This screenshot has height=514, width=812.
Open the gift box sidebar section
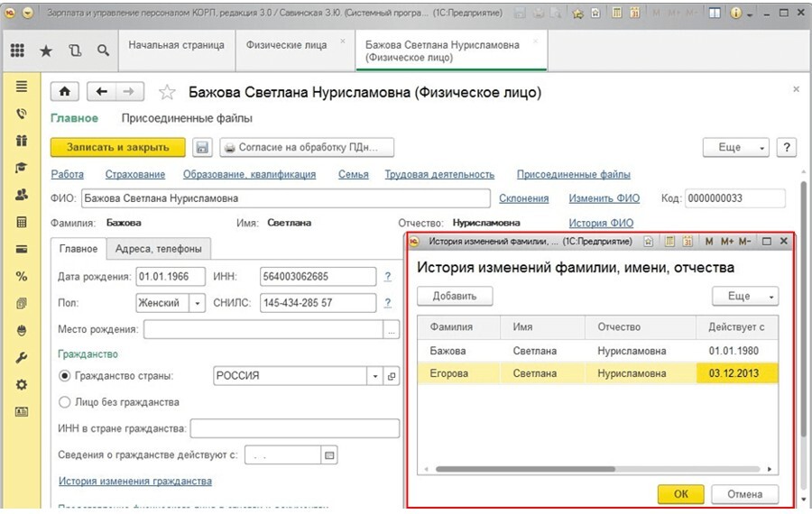22,141
